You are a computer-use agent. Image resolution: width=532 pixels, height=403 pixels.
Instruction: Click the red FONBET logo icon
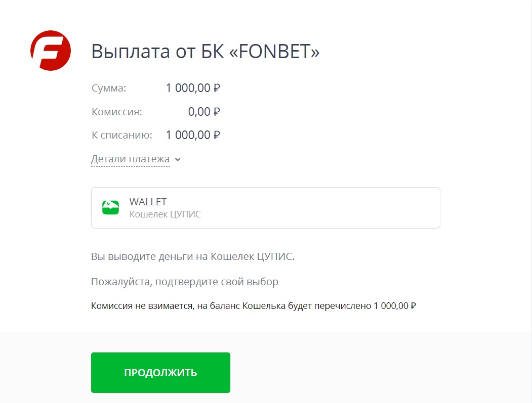(x=51, y=51)
